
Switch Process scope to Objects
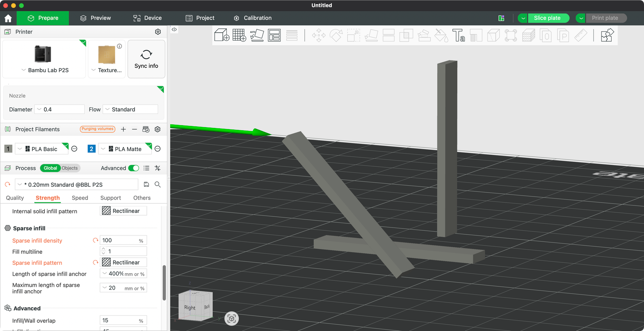tap(70, 168)
